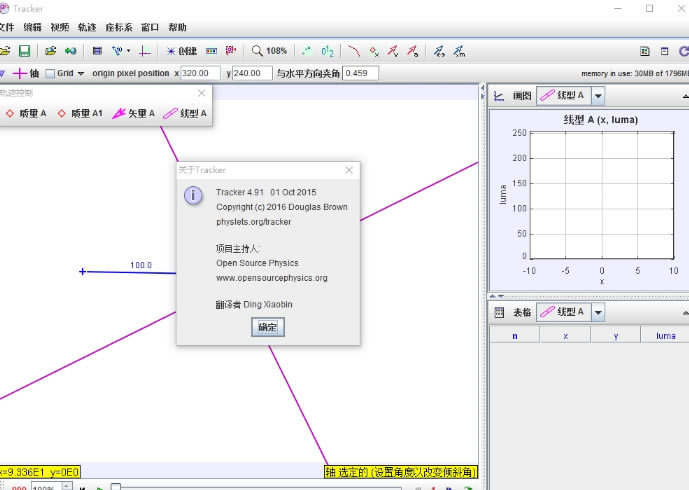689x490 pixels.
Task: Click the 确定 button in the dialog
Action: click(x=267, y=327)
